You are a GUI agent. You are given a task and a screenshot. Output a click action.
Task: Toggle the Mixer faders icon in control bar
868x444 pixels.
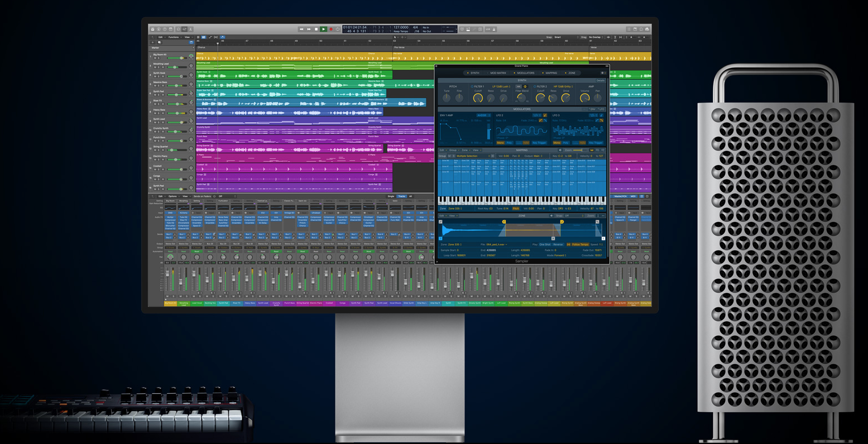click(185, 29)
